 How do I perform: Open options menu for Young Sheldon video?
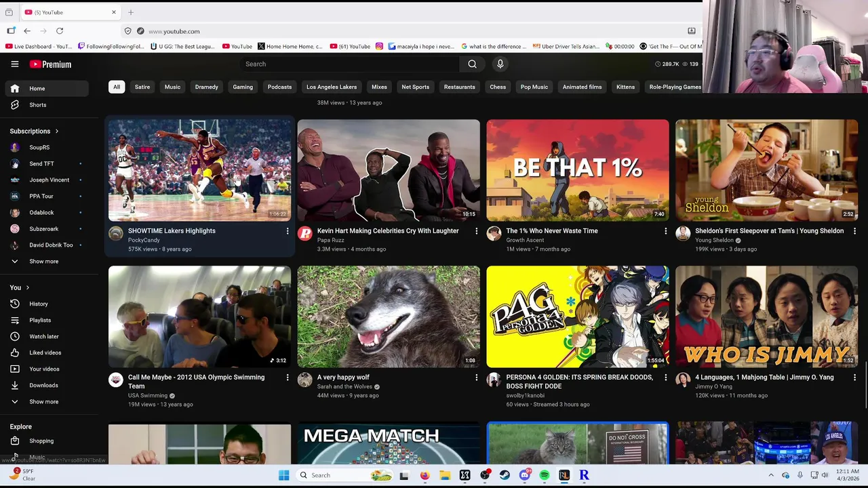[x=854, y=231]
